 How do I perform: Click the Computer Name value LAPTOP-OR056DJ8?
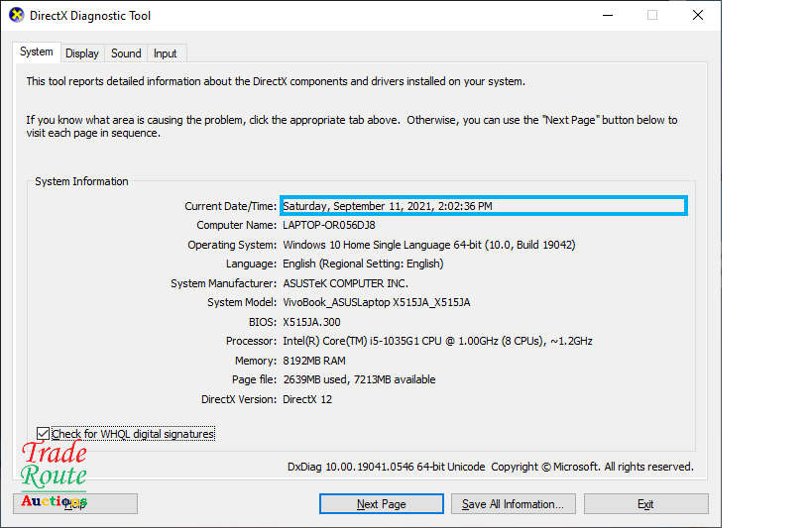click(329, 225)
